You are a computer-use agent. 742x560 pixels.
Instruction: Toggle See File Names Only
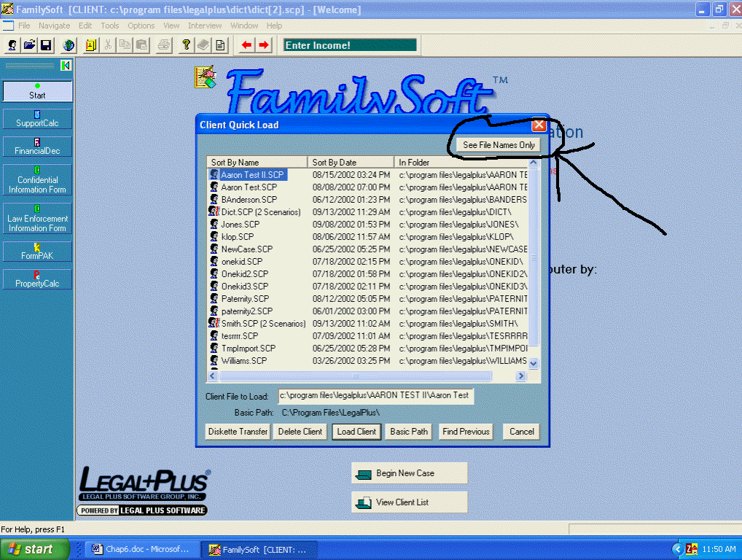499,144
